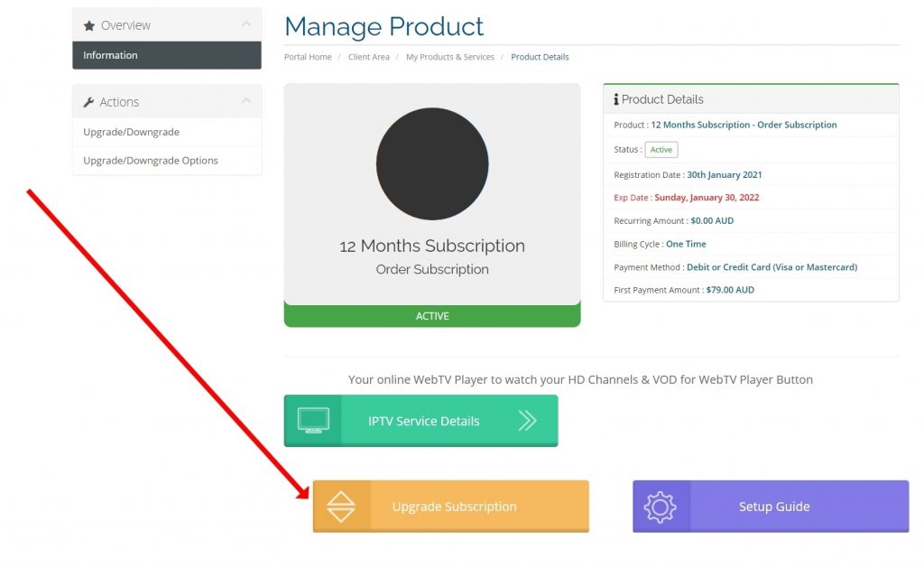Click the dark circular product image

point(432,164)
